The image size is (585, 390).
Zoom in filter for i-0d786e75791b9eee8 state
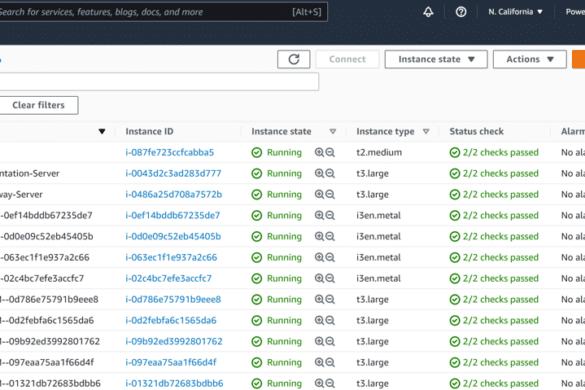319,299
